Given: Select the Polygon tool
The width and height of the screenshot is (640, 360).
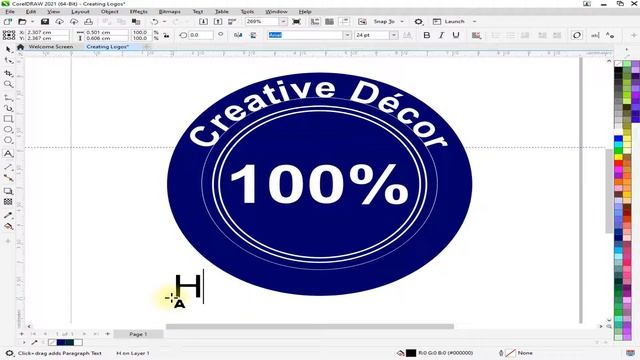Looking at the screenshot, I should pyautogui.click(x=8, y=140).
